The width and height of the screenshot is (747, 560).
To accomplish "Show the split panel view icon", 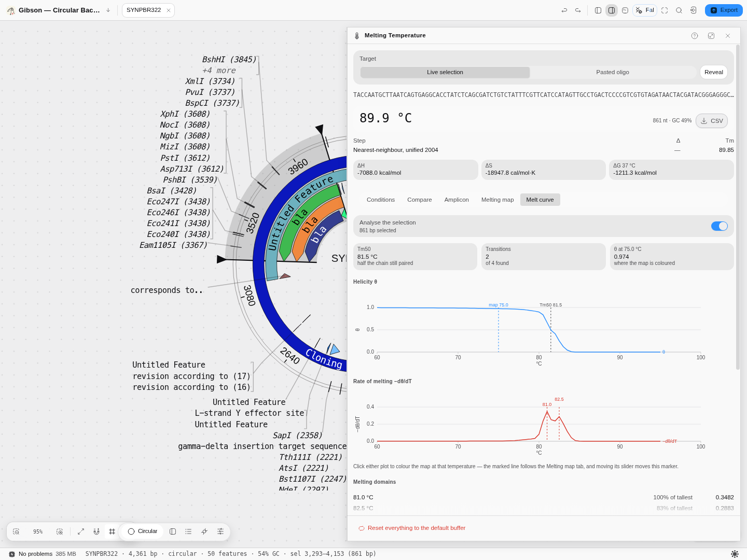I will [173, 531].
